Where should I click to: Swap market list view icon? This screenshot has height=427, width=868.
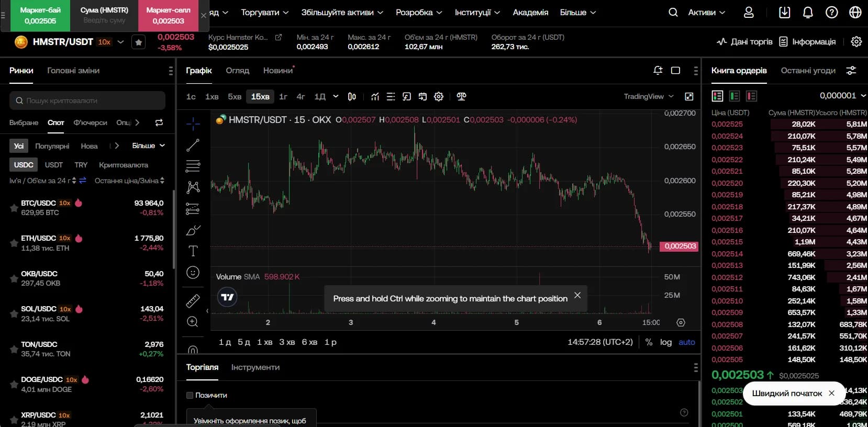click(x=159, y=122)
